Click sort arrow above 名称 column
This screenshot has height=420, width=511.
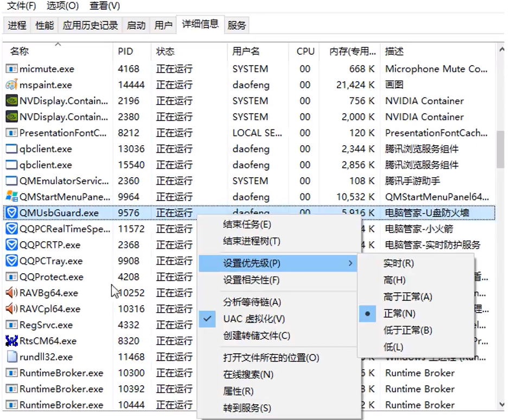(x=58, y=44)
